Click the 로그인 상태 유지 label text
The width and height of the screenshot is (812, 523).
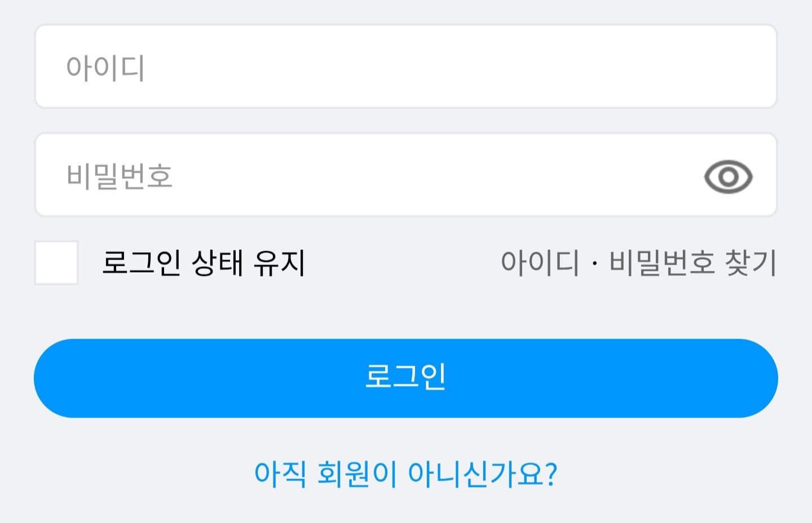(x=203, y=263)
